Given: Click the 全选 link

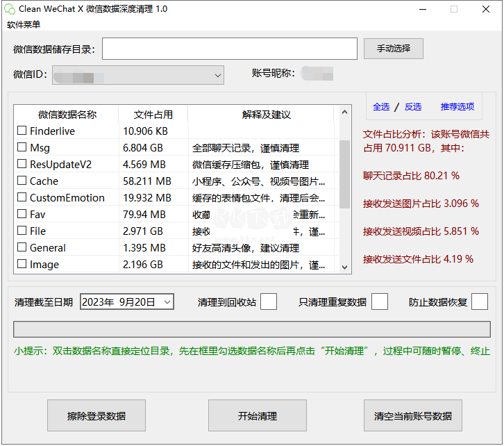Looking at the screenshot, I should [x=381, y=106].
